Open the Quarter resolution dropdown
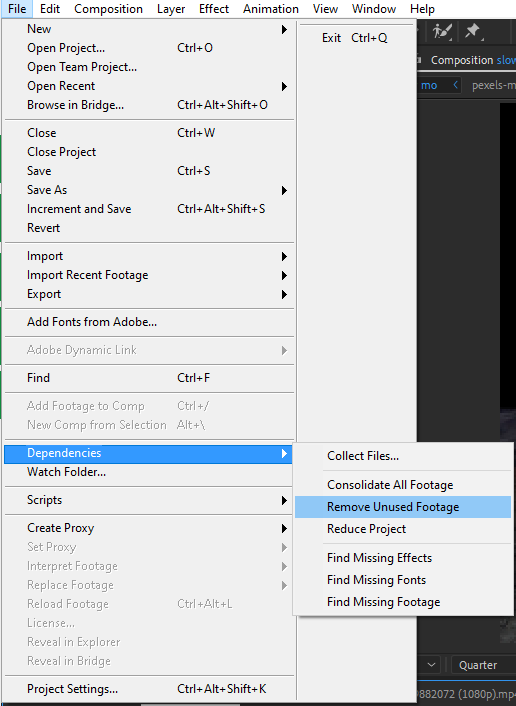The image size is (516, 706). coord(483,665)
